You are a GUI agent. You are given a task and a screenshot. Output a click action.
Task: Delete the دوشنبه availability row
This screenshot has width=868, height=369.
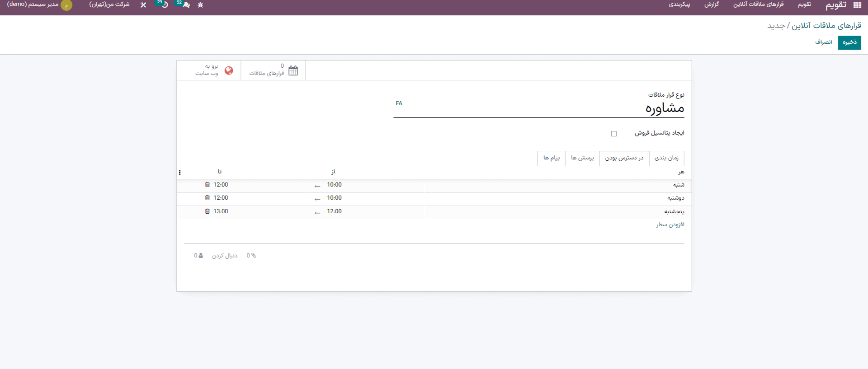click(x=207, y=198)
